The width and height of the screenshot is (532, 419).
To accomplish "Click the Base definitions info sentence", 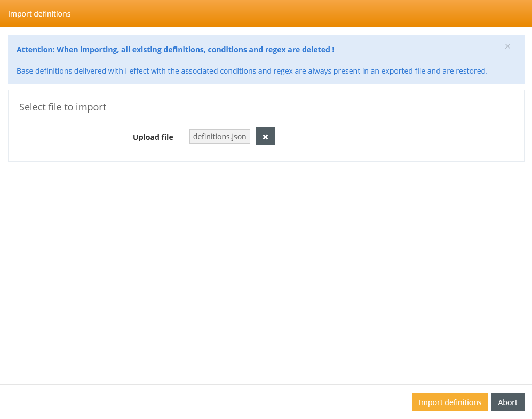I will point(252,71).
